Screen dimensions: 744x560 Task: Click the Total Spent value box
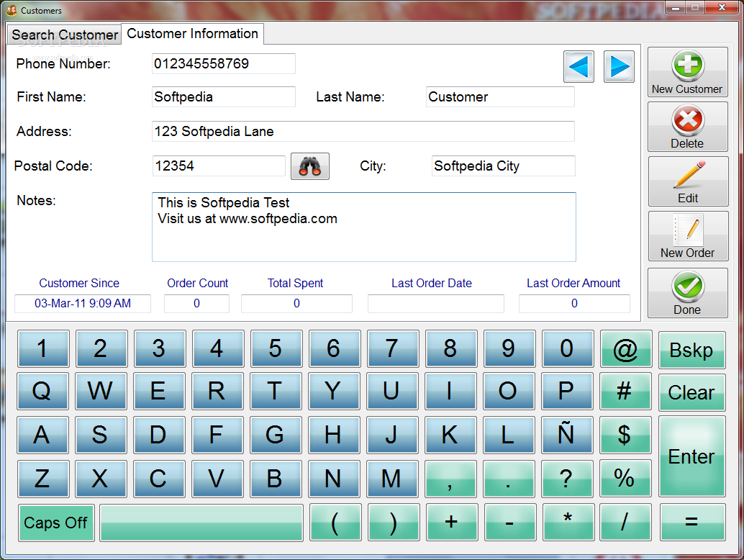(x=296, y=303)
